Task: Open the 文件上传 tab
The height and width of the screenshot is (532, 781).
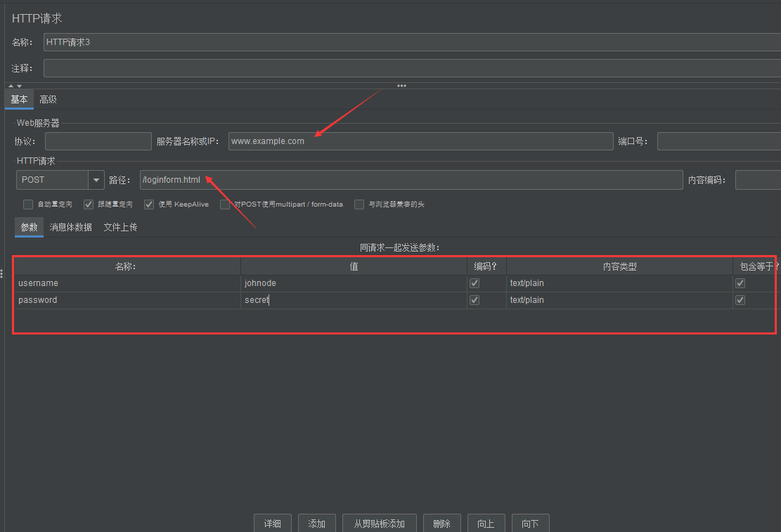Action: click(120, 227)
